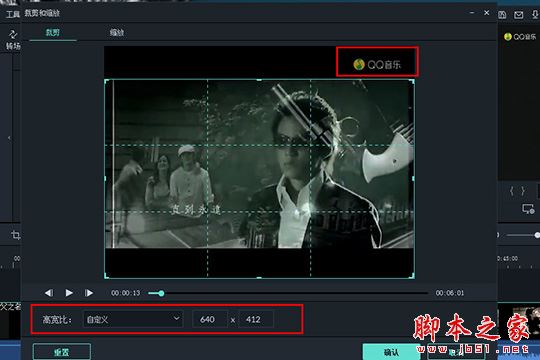
Task: Click the height field showing 412
Action: (x=257, y=319)
